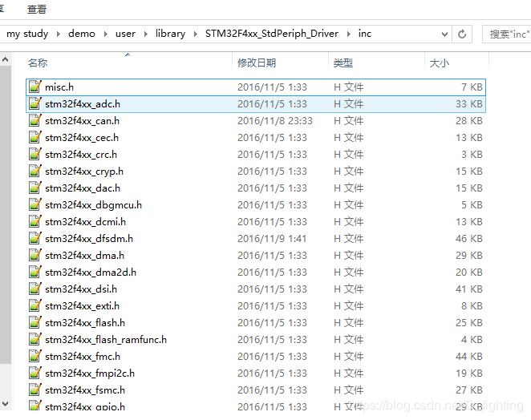The height and width of the screenshot is (420, 531).
Task: Click the stm32f4xx_flash_ramfunc.h file icon
Action: (34, 340)
